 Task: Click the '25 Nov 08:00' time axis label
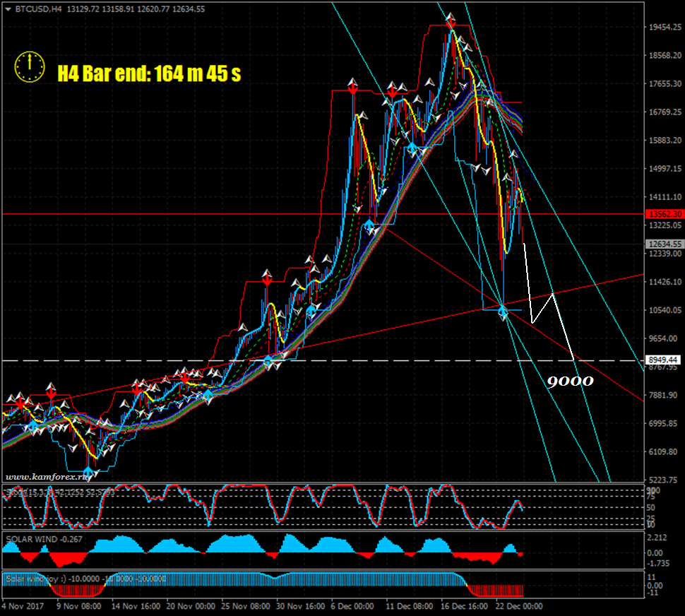tap(246, 606)
